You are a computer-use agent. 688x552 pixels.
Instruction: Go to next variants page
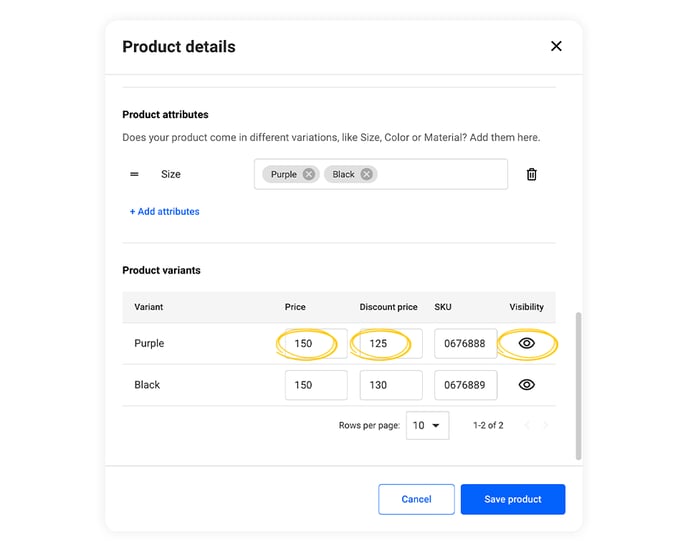click(x=545, y=425)
